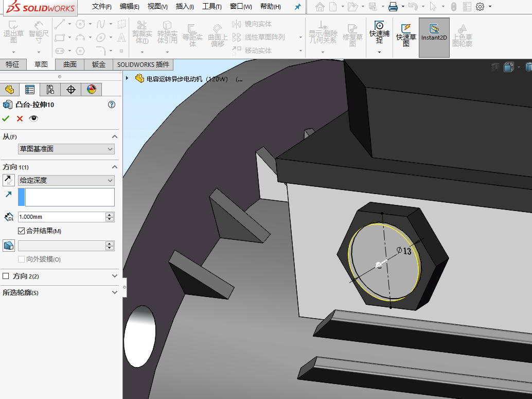Viewport: 532px width, 399px height.
Task: Open the 帮助(H) menu
Action: coord(271,7)
